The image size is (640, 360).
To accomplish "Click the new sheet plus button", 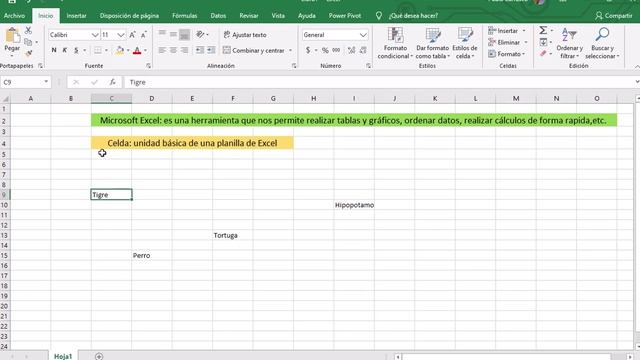I will (99, 356).
